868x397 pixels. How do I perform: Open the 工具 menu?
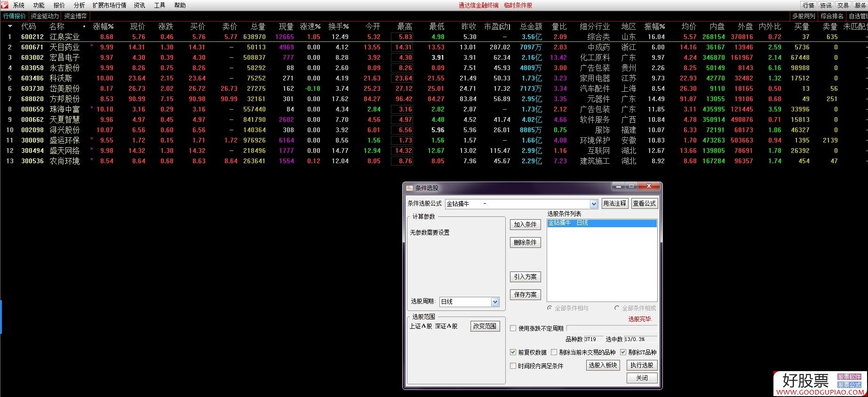point(160,5)
